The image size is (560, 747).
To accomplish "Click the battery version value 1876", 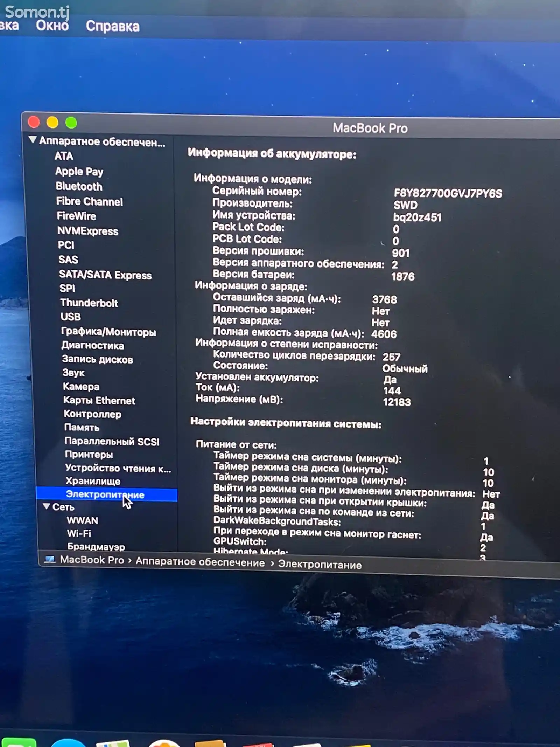I will [403, 277].
